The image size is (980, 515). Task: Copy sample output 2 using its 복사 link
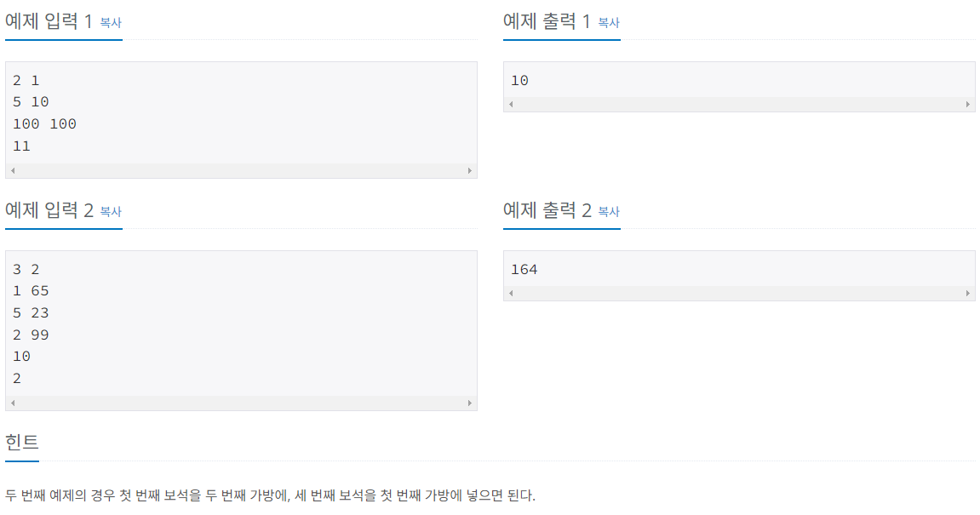(x=609, y=214)
